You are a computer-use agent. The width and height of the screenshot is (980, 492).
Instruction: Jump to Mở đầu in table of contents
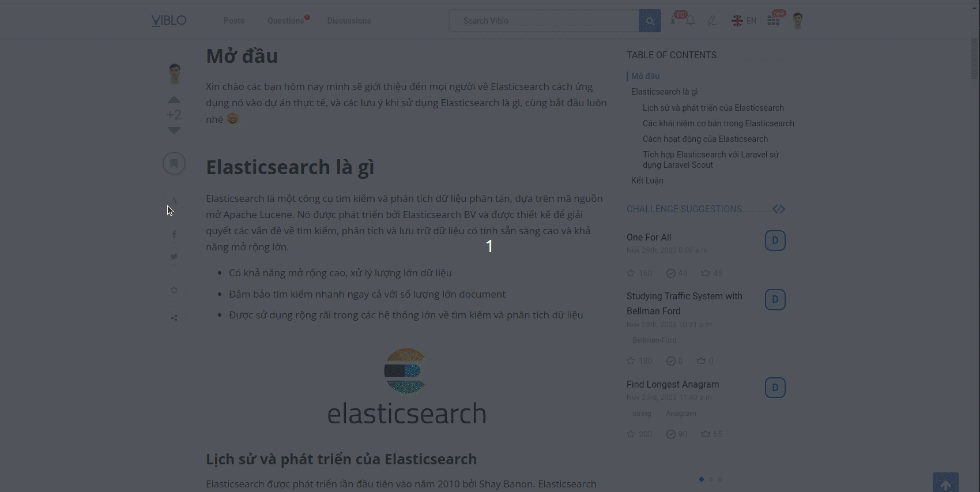click(x=645, y=76)
